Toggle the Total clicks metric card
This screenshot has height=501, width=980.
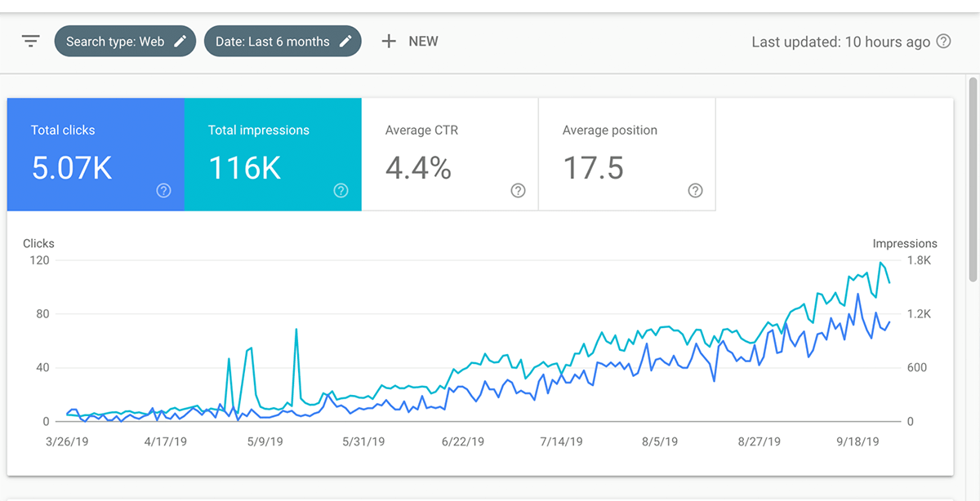pyautogui.click(x=96, y=154)
